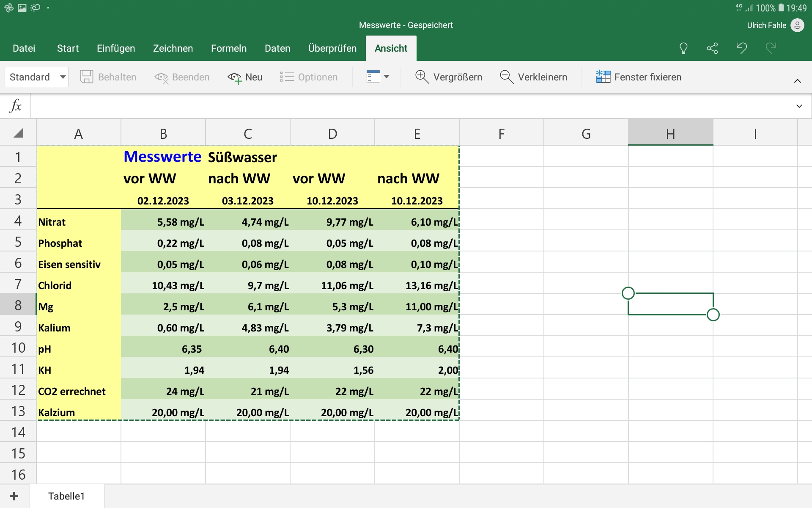Collapse the ribbon with chevron
The width and height of the screenshot is (812, 508).
[798, 81]
